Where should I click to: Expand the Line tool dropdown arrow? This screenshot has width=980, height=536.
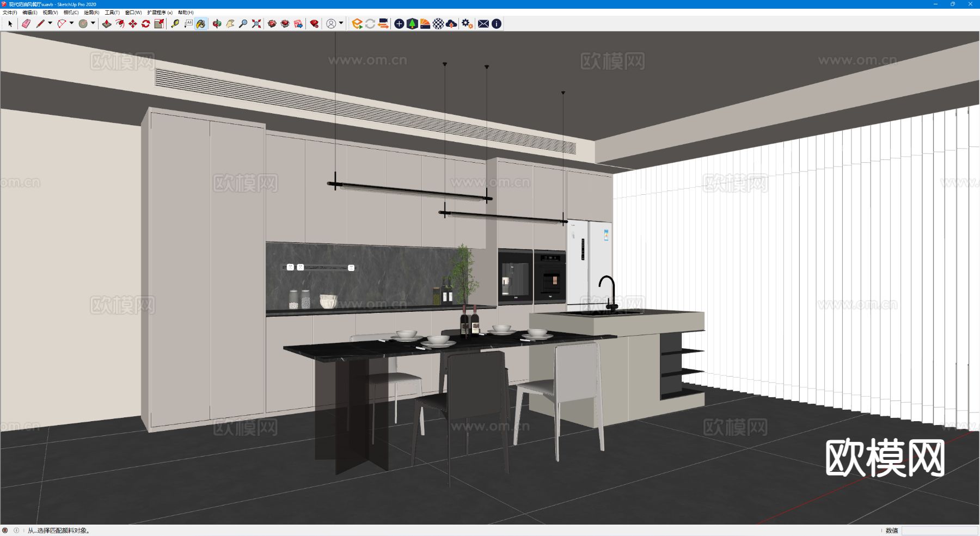(x=50, y=23)
